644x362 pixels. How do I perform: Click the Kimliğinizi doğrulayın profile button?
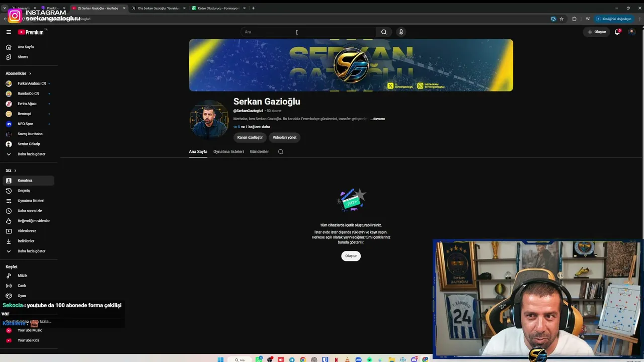(614, 19)
